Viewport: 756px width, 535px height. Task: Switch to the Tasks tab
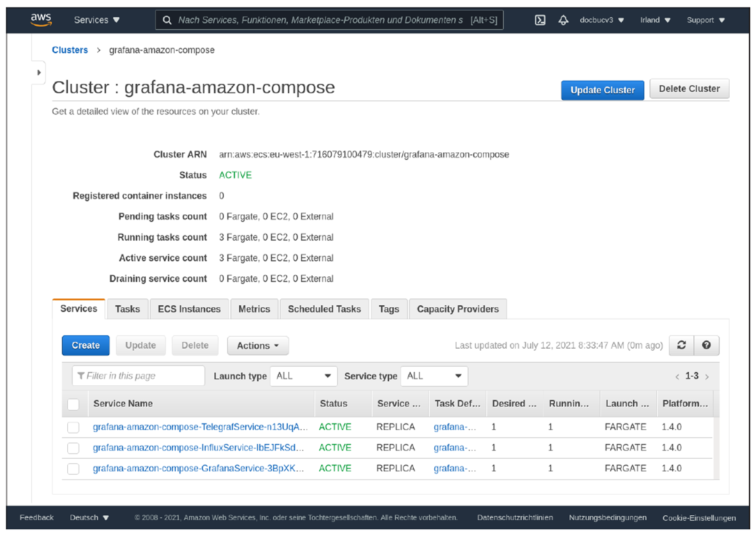click(x=127, y=309)
